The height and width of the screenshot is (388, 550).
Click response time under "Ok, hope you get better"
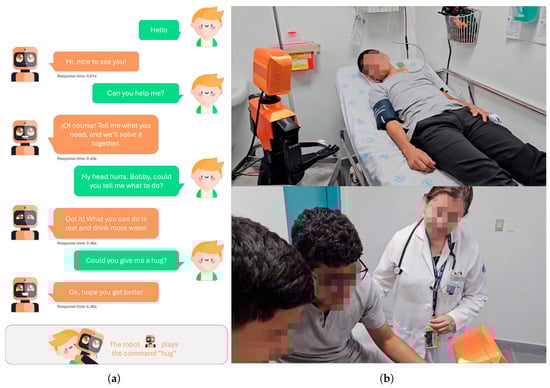coord(77,306)
